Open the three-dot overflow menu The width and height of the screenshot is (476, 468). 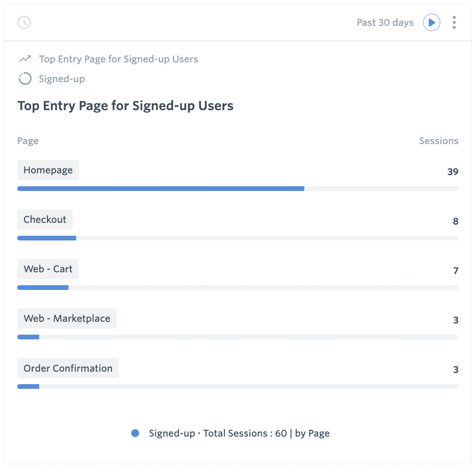pos(454,22)
